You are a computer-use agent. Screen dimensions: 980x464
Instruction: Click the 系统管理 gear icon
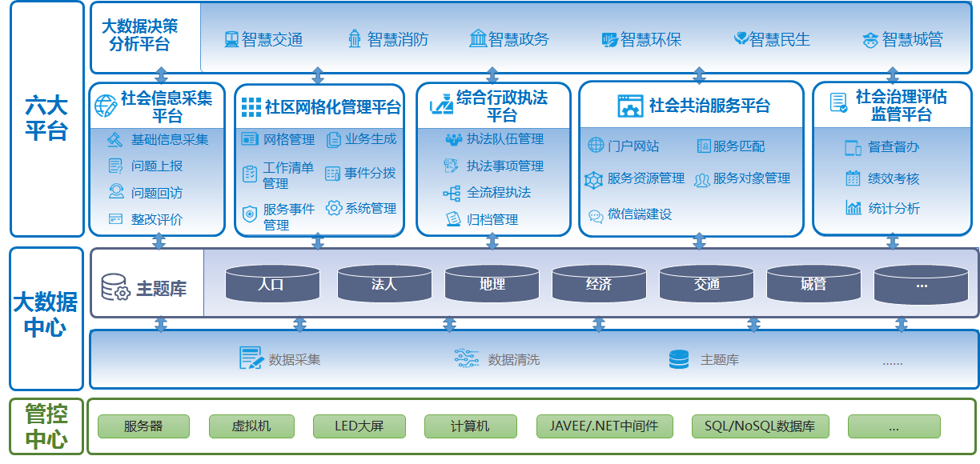click(x=334, y=208)
